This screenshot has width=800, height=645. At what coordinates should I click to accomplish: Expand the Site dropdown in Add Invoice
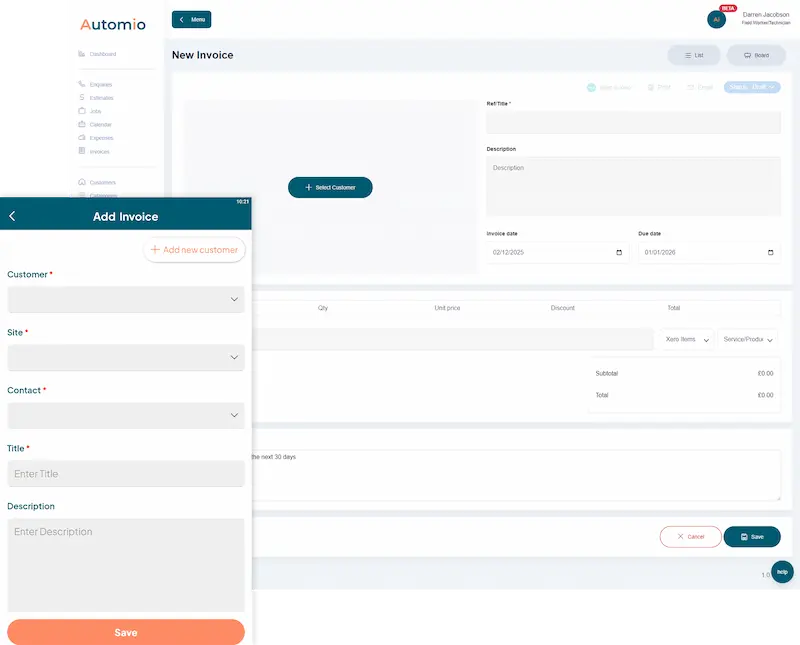[x=126, y=357]
